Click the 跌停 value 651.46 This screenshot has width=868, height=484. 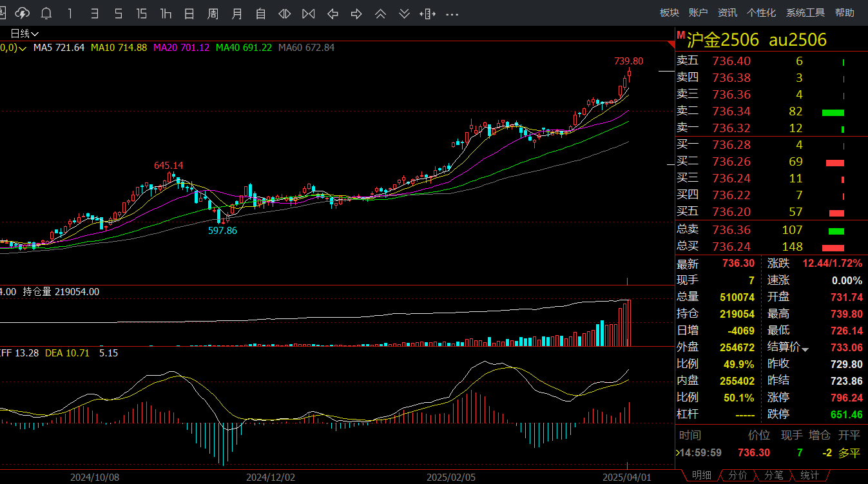pos(846,414)
